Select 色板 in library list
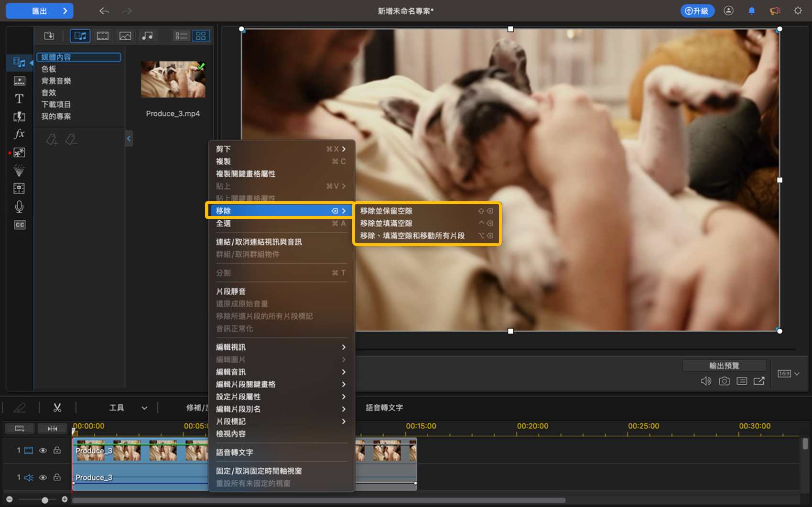Screen dimensions: 812x507 (x=49, y=69)
